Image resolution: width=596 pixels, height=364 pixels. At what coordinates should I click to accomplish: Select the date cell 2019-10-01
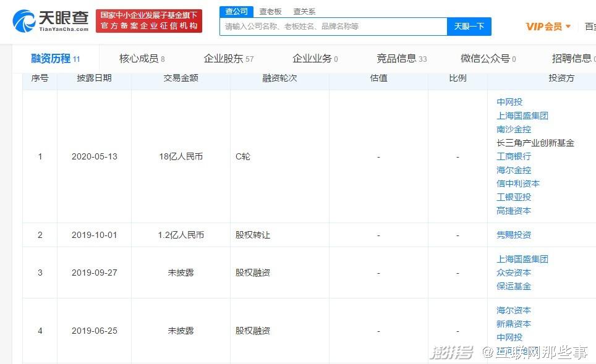[x=94, y=235]
